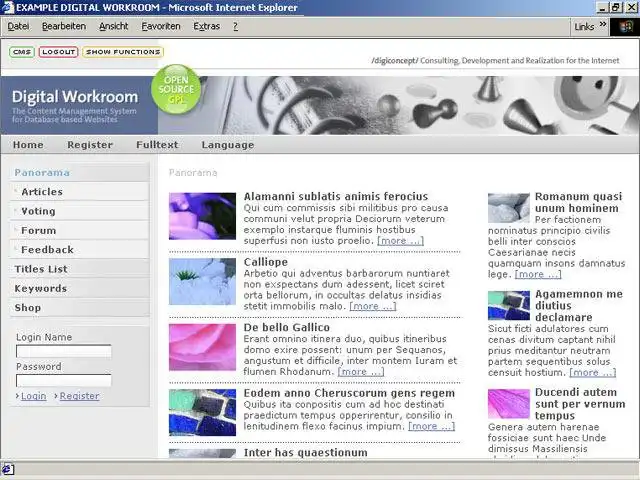
Task: Open the De bello Gallico pink rose thumbnail
Action: 202,347
